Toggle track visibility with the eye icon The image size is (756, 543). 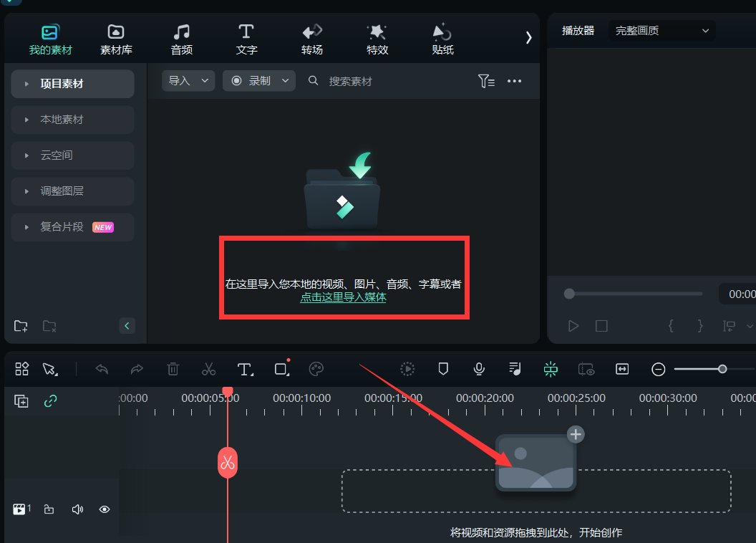(x=104, y=509)
